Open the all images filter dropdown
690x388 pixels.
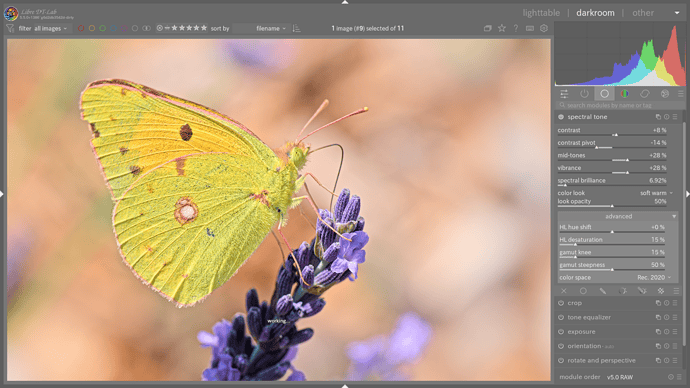[50, 28]
